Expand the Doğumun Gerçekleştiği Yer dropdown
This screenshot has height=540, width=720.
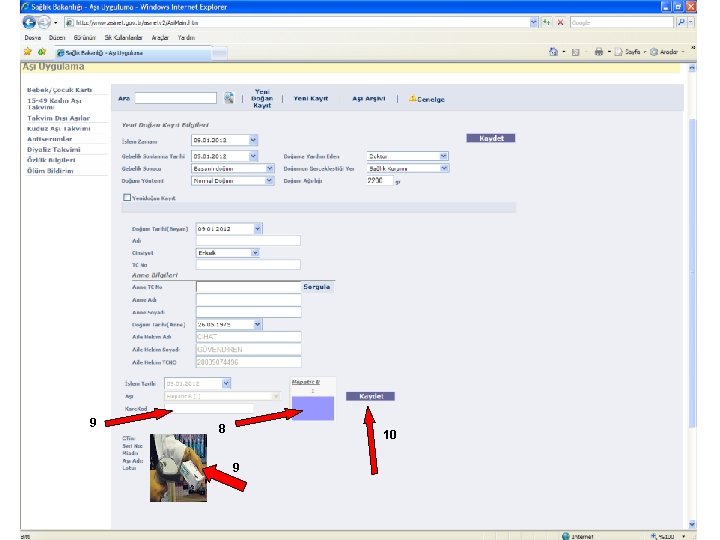[444, 169]
